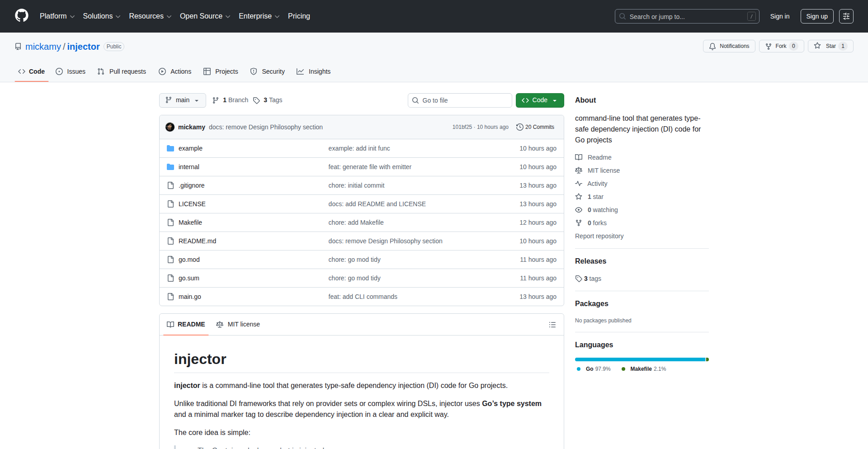The width and height of the screenshot is (868, 449).
Task: Click the Notifications bell button
Action: coord(729,46)
